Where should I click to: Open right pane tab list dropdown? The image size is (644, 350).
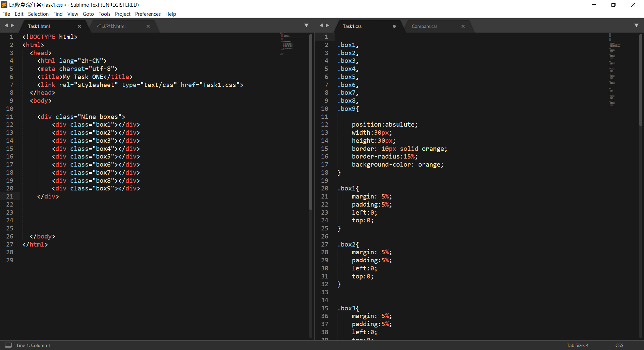click(x=636, y=26)
